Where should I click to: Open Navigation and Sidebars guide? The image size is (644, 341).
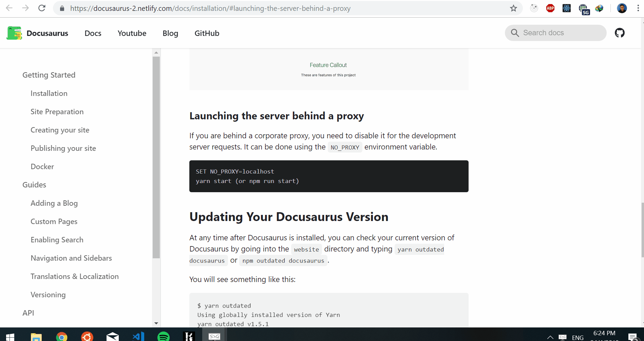pos(71,258)
